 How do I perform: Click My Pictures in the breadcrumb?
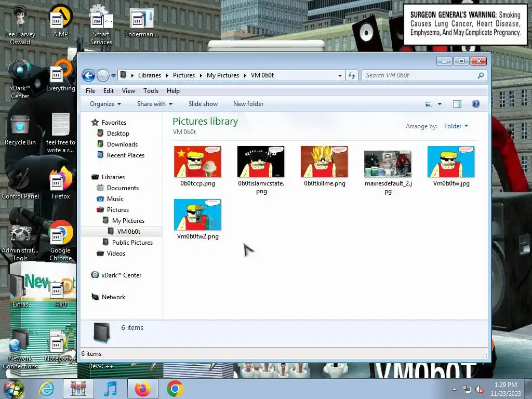coord(223,75)
